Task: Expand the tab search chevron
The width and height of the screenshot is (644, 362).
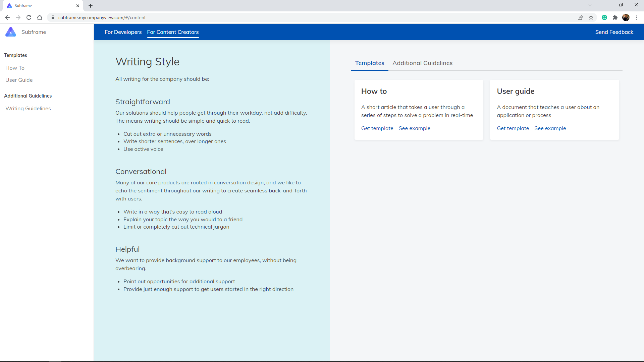Action: coord(590,5)
